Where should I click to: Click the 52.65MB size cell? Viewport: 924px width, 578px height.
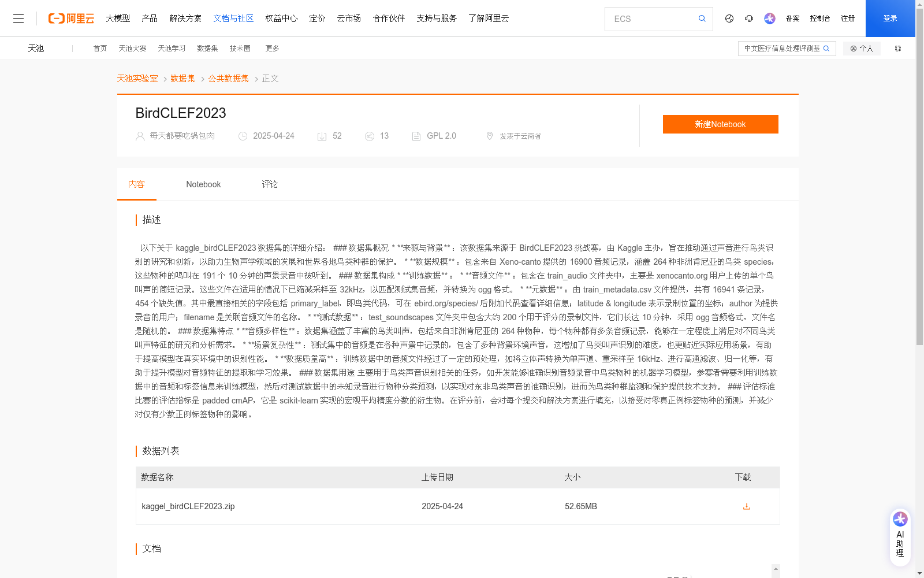click(581, 506)
